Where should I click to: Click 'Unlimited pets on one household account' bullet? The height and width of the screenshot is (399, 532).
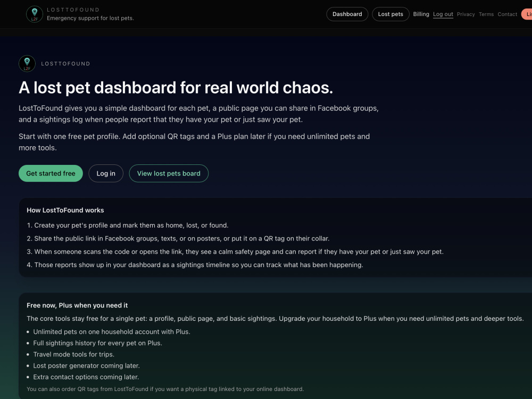tap(112, 332)
